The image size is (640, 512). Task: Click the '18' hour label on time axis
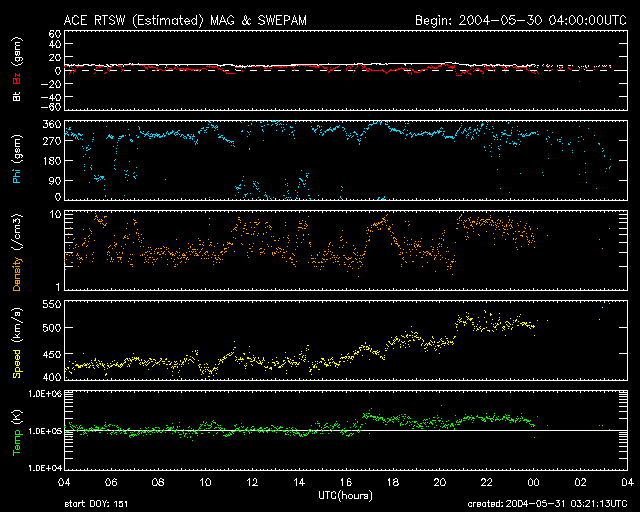click(x=393, y=482)
